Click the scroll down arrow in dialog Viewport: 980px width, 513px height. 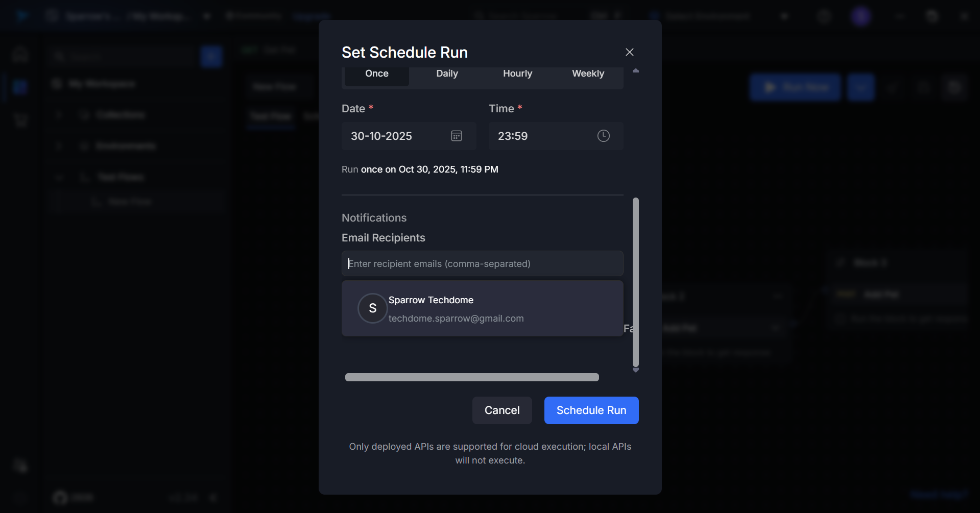(636, 370)
